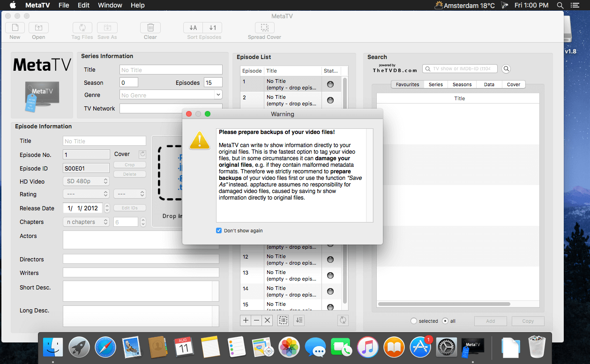Click the MetaTV app menu in the menu bar

click(37, 5)
